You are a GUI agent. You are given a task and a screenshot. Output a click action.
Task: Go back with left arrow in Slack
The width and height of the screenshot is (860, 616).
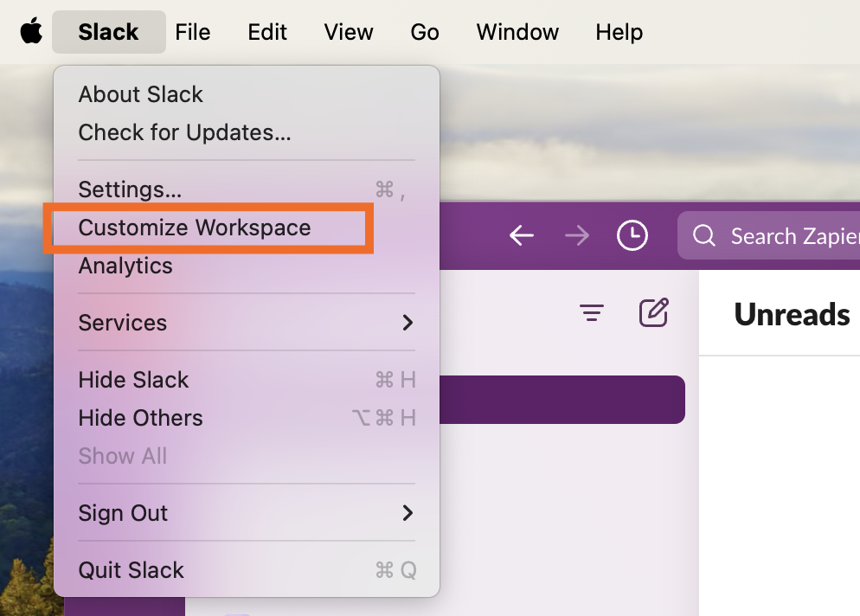(521, 236)
